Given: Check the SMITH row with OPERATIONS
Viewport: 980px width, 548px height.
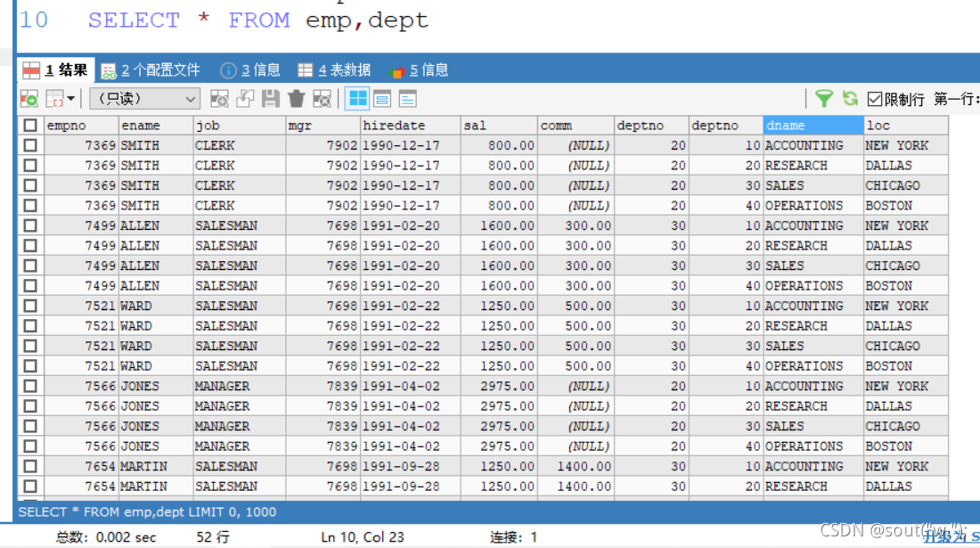Looking at the screenshot, I should point(30,205).
